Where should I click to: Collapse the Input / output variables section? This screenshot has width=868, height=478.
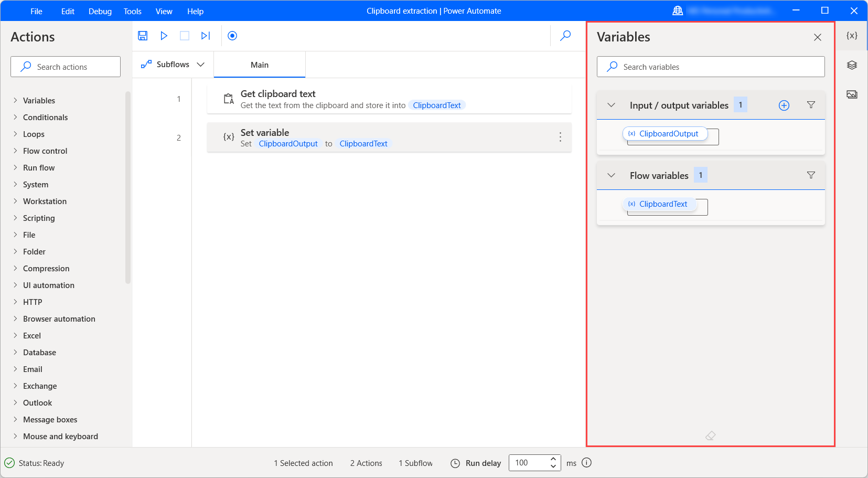tap(610, 105)
